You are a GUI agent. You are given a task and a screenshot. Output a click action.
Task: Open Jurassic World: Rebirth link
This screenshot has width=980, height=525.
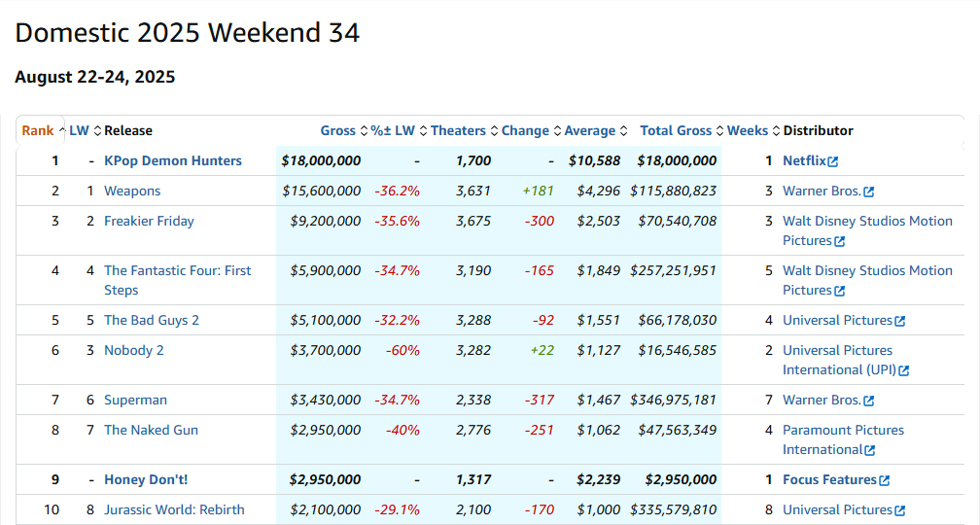coord(174,509)
